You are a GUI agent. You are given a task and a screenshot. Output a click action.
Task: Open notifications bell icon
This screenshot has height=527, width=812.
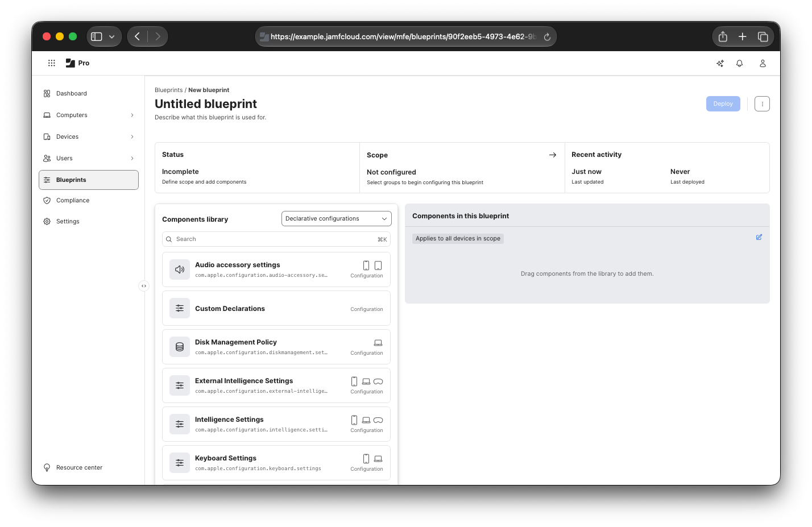point(739,63)
